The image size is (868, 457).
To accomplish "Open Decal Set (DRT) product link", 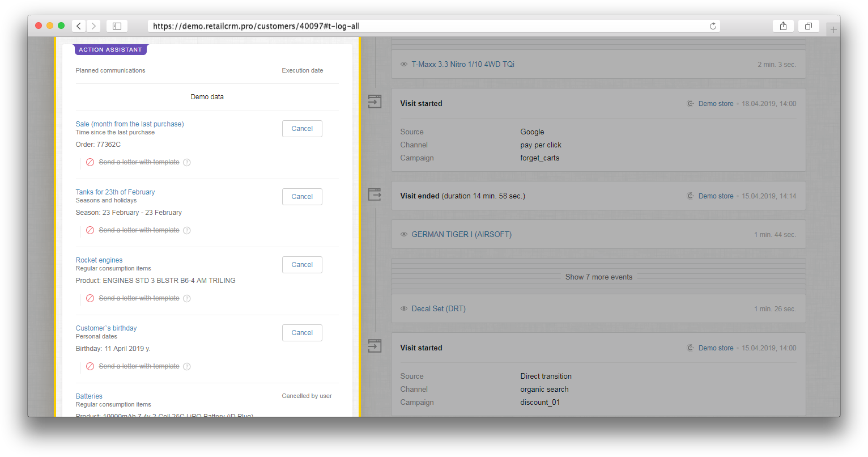I will tap(439, 308).
